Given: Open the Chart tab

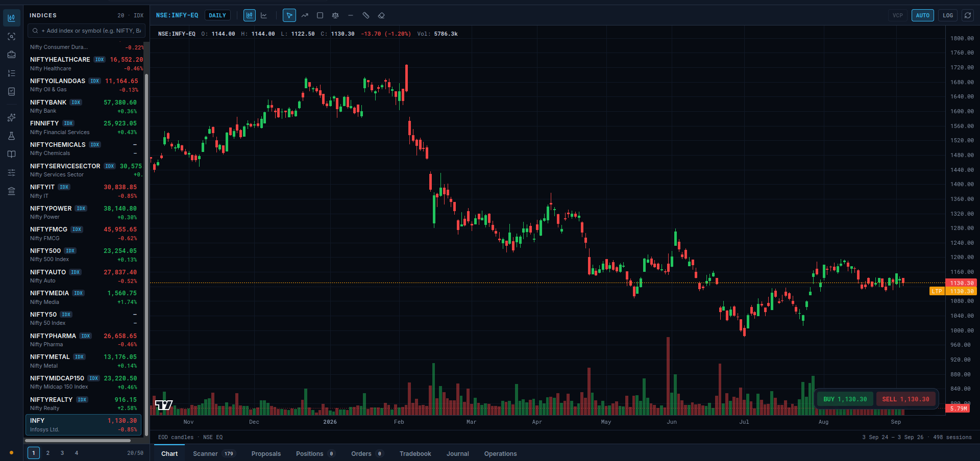Looking at the screenshot, I should coord(169,453).
